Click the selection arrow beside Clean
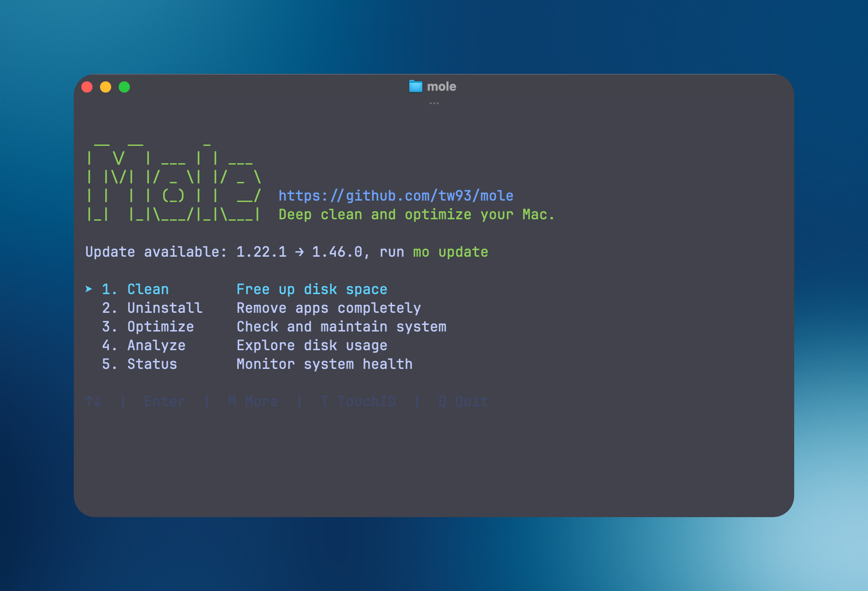 point(89,289)
